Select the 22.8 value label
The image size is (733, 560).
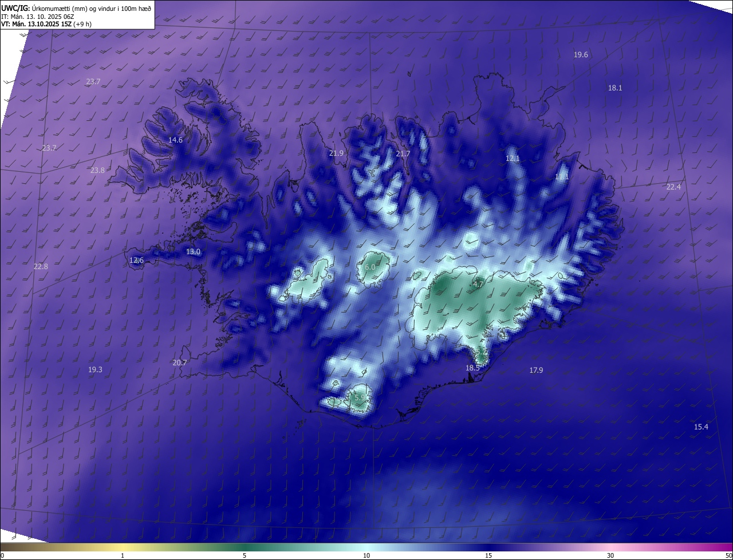[41, 267]
